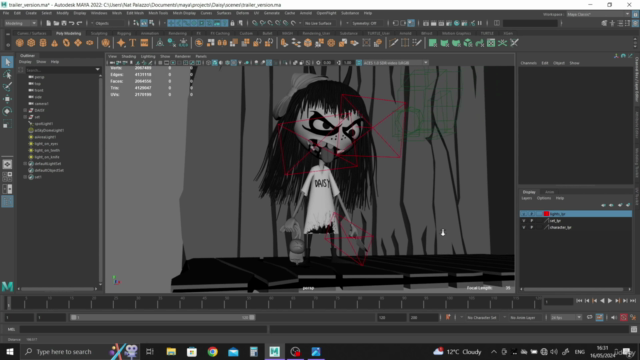
Task: Click the Undo arrow icon
Action: click(x=71, y=23)
